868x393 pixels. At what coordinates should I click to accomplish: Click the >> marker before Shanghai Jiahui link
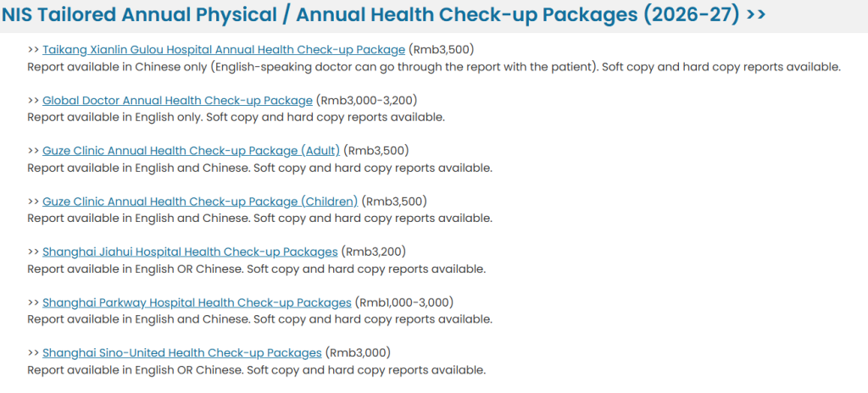pos(33,252)
